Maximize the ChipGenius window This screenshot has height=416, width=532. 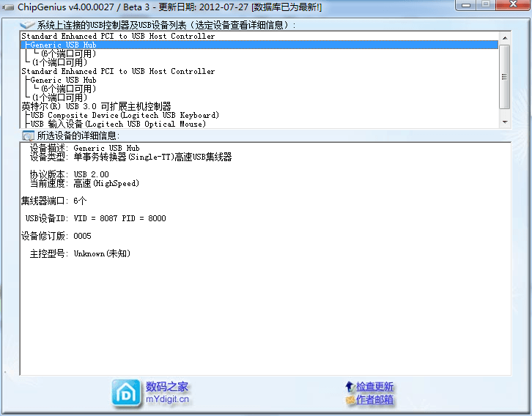tap(484, 6)
